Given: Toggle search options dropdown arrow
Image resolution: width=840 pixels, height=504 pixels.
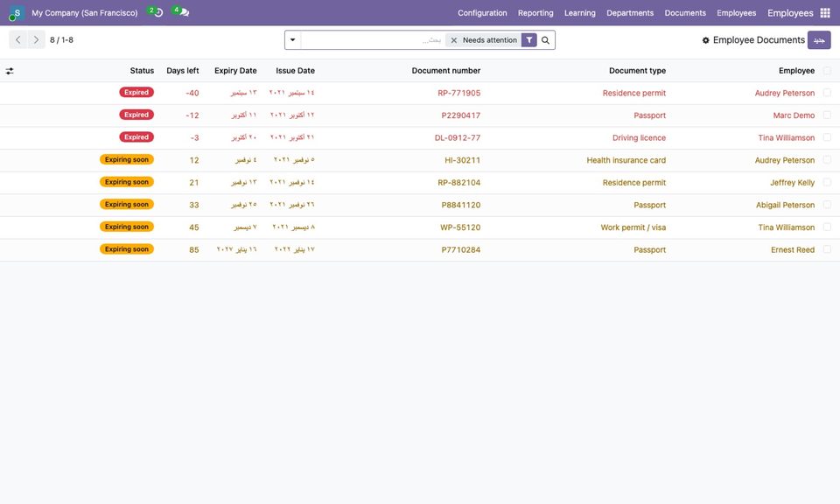Looking at the screenshot, I should 292,40.
